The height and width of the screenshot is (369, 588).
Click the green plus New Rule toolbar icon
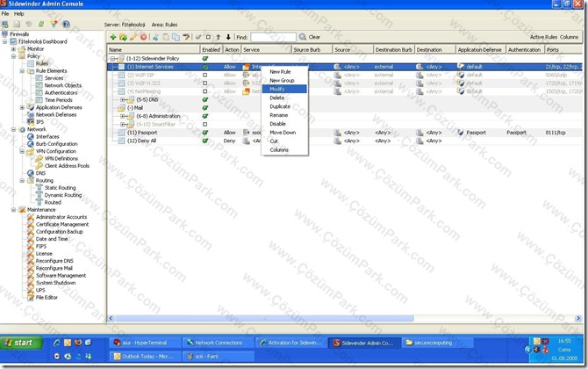[113, 37]
